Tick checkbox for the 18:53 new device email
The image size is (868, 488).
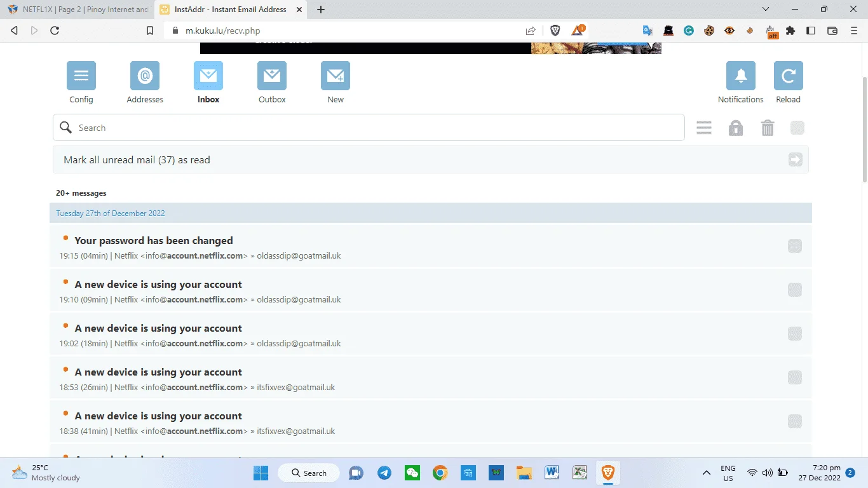pyautogui.click(x=795, y=377)
